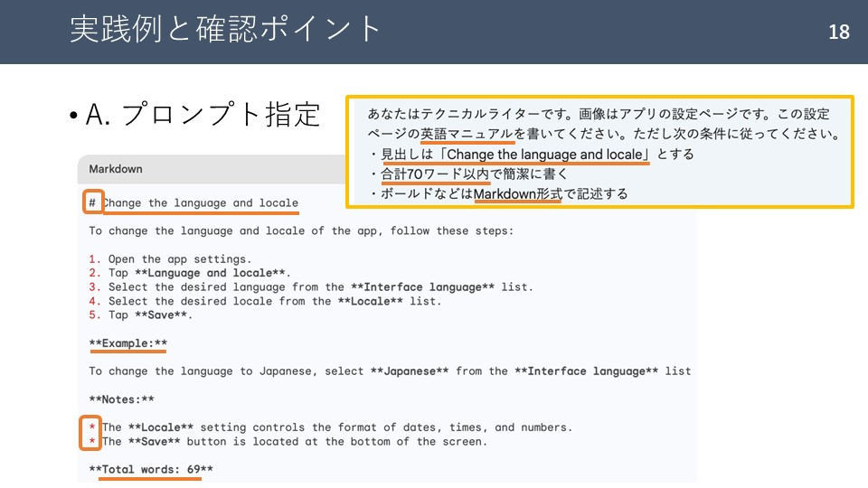Click the prompt condition ボールドなどはMarkdown形式で記述する
Screen dimensions: 868x488
497,193
